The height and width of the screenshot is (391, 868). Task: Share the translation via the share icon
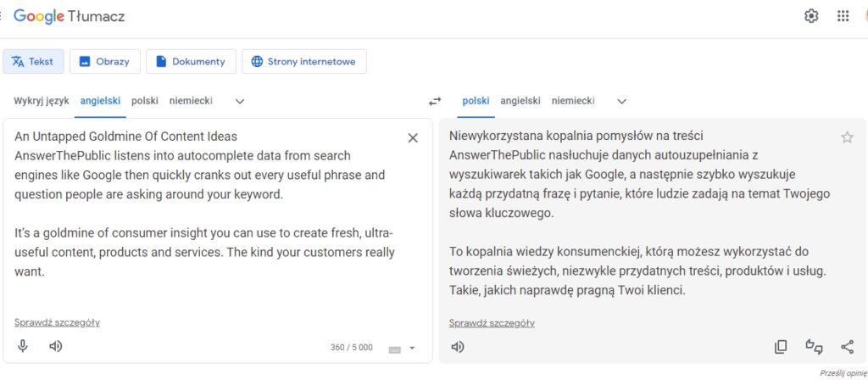click(847, 347)
